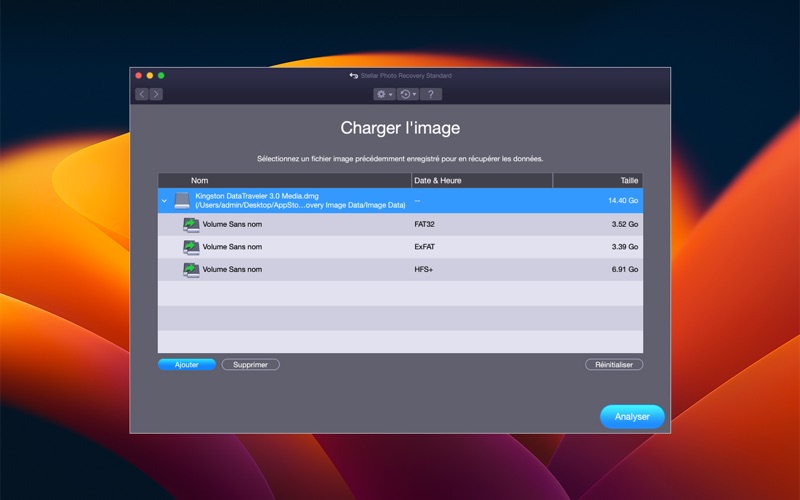Click the FAT32 file system cell

pyautogui.click(x=424, y=224)
